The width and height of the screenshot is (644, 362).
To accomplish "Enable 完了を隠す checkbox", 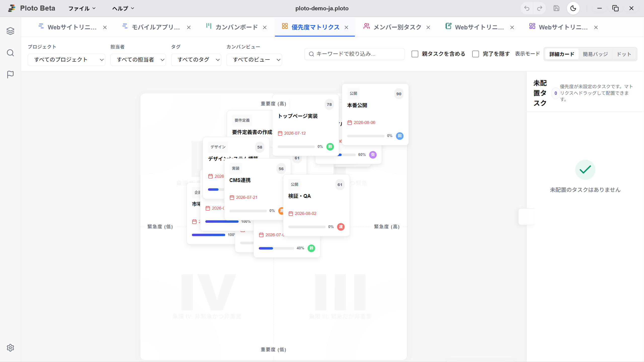I will coord(475,54).
